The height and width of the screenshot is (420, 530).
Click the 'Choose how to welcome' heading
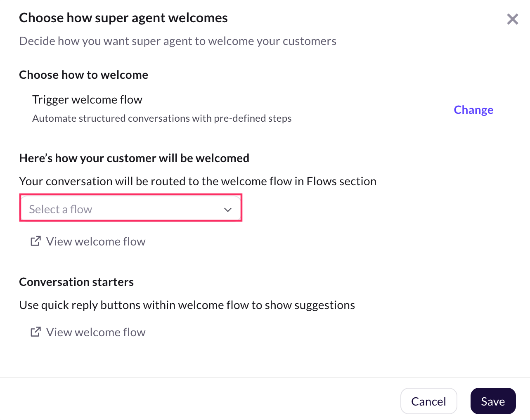pyautogui.click(x=83, y=75)
